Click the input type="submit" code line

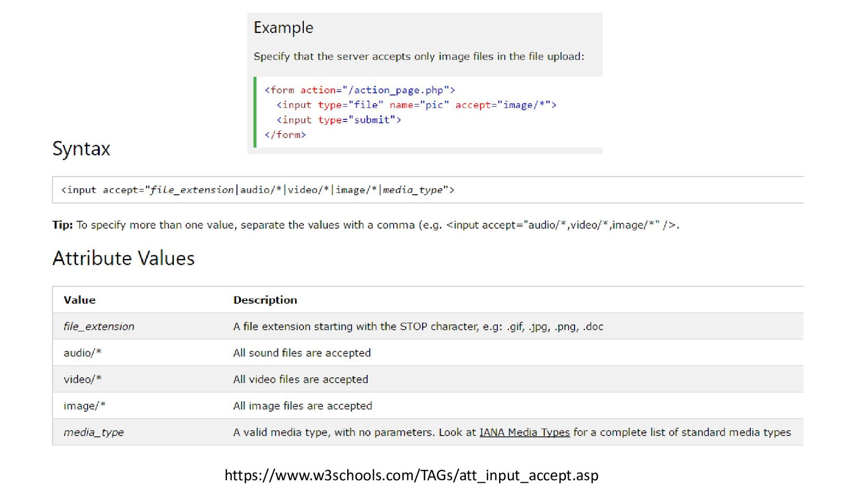click(x=339, y=120)
